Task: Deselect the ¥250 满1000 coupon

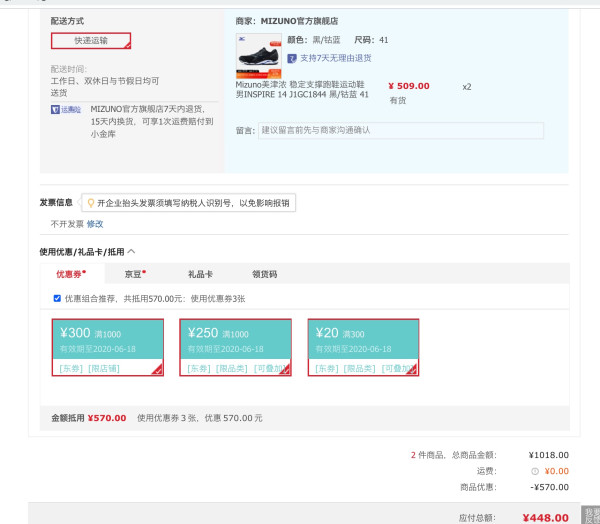Action: point(236,348)
